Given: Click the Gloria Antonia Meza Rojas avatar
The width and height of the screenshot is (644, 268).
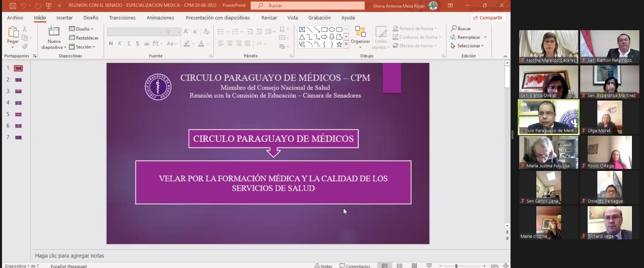Looking at the screenshot, I should (433, 6).
